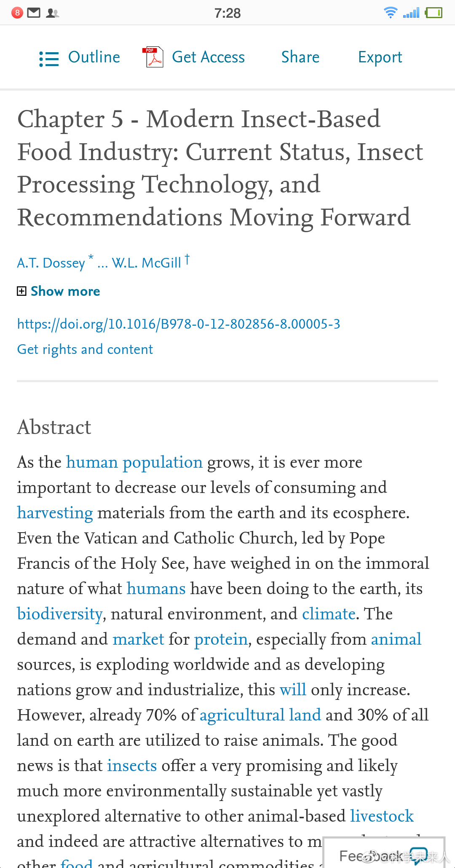Click Get rights and content
Viewport: 455px width, 868px height.
[85, 349]
